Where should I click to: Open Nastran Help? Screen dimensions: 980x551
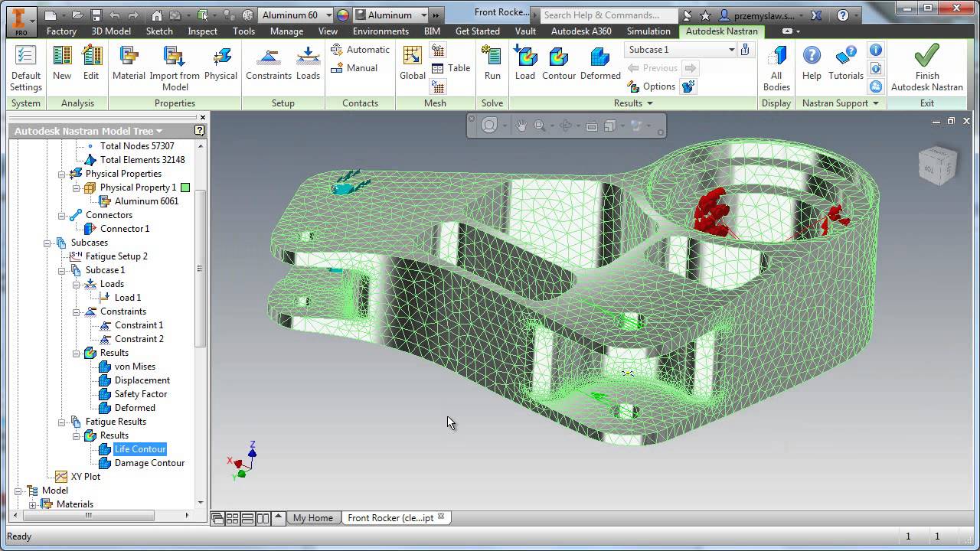tap(812, 63)
